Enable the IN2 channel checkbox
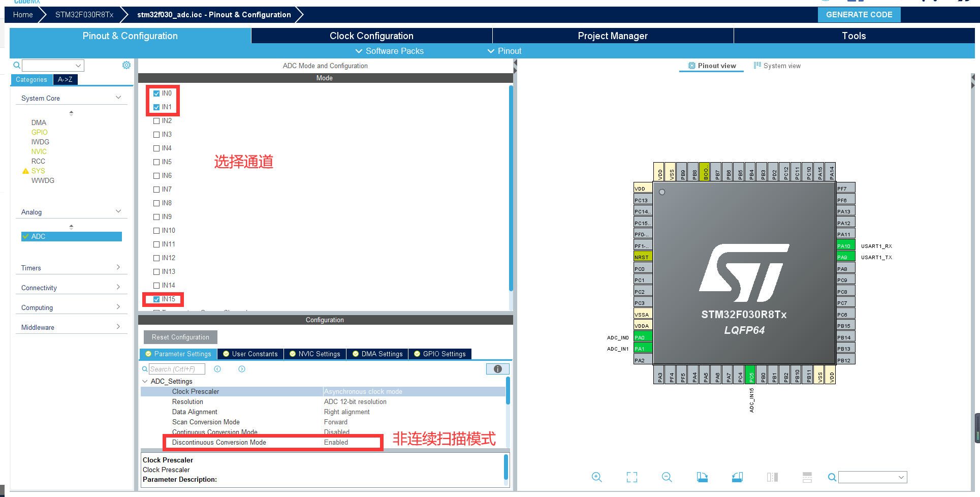This screenshot has height=497, width=980. click(156, 121)
